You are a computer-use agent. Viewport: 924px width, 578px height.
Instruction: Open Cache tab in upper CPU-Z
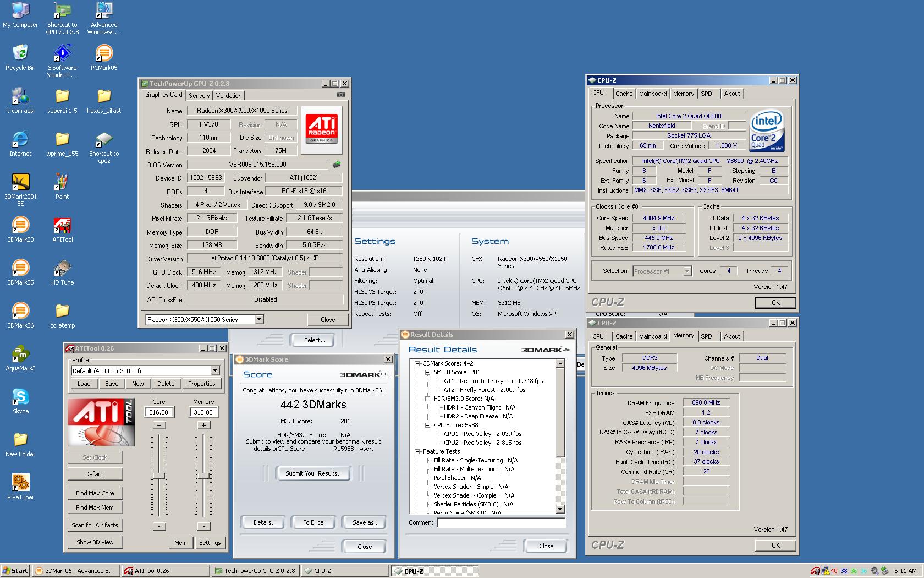pyautogui.click(x=624, y=94)
